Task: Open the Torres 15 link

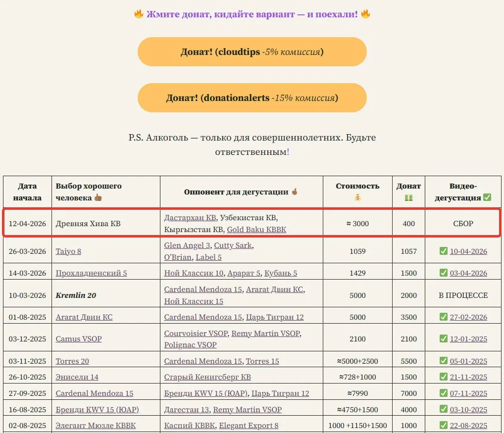Action: (x=262, y=361)
